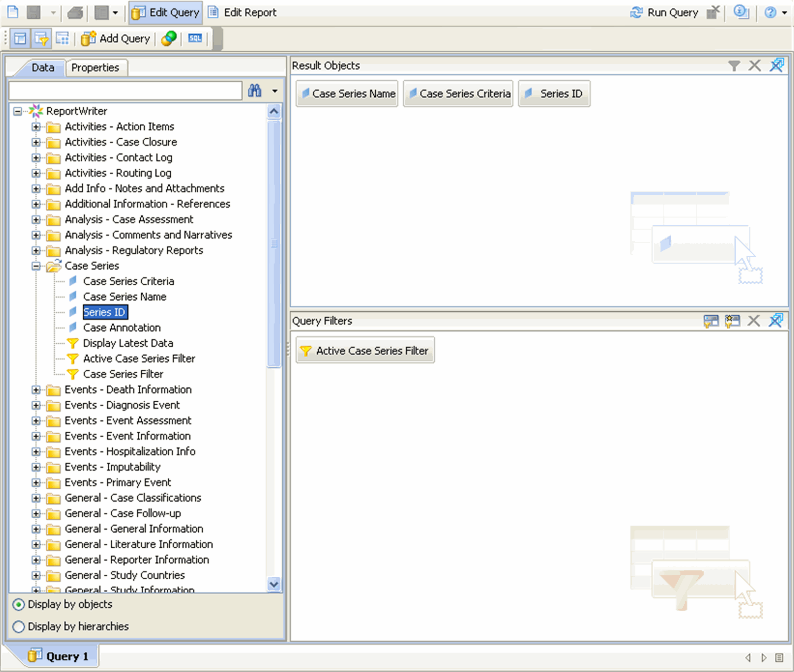Select Case Series Criteria tree object

(x=129, y=281)
